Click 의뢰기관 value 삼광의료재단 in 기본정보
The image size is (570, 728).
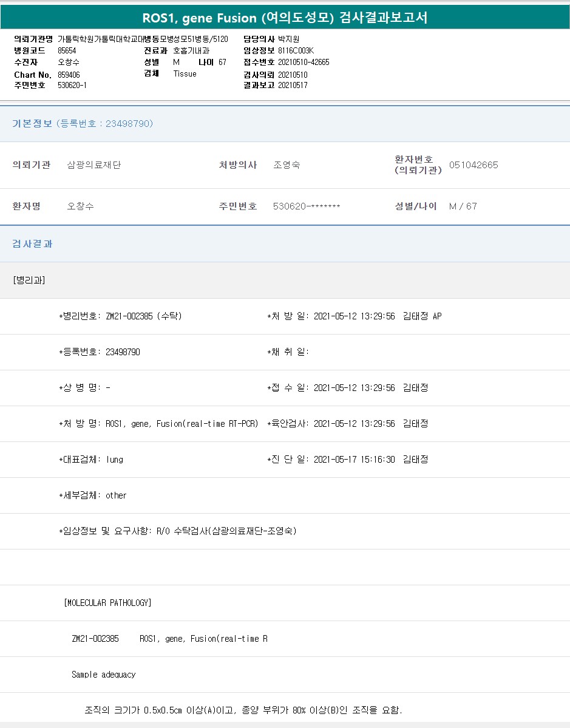click(93, 165)
